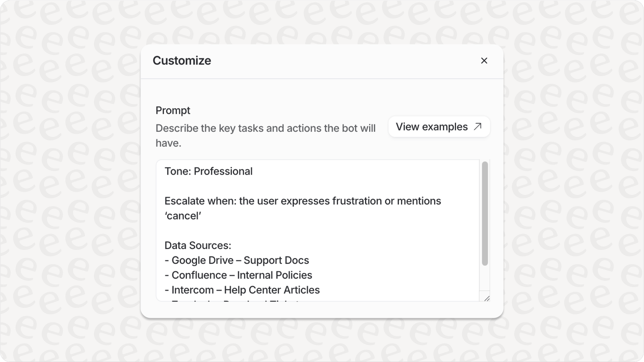644x362 pixels.
Task: Click the textarea scrollbar thumb
Action: tap(485, 213)
